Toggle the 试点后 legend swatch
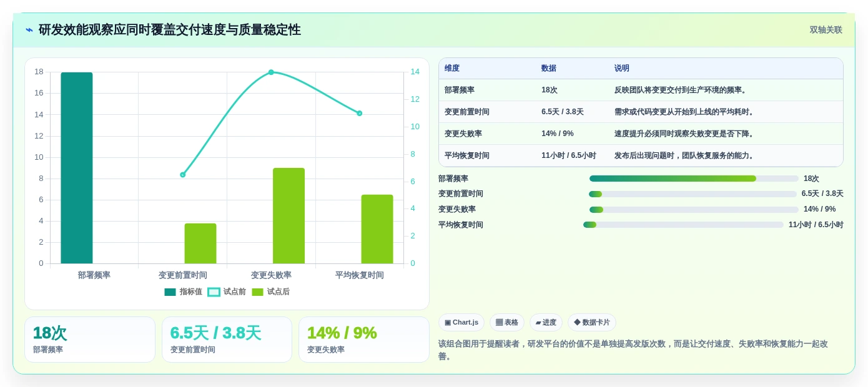 (x=257, y=292)
